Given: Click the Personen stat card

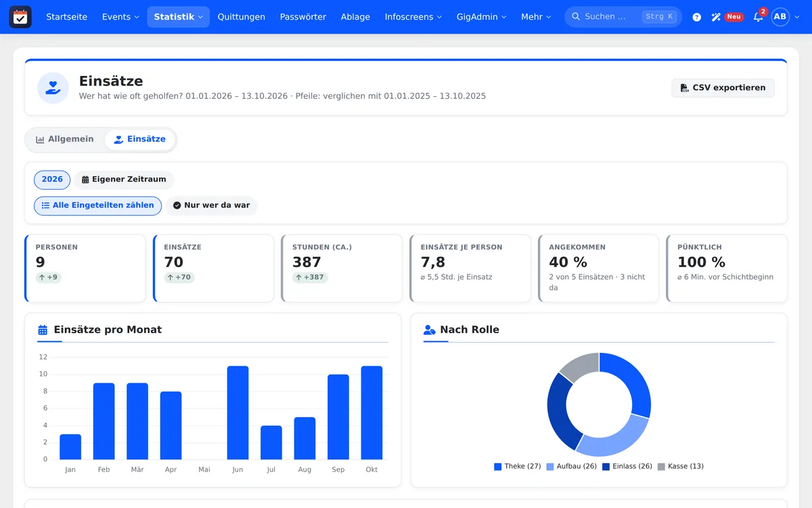Looking at the screenshot, I should click(x=85, y=268).
